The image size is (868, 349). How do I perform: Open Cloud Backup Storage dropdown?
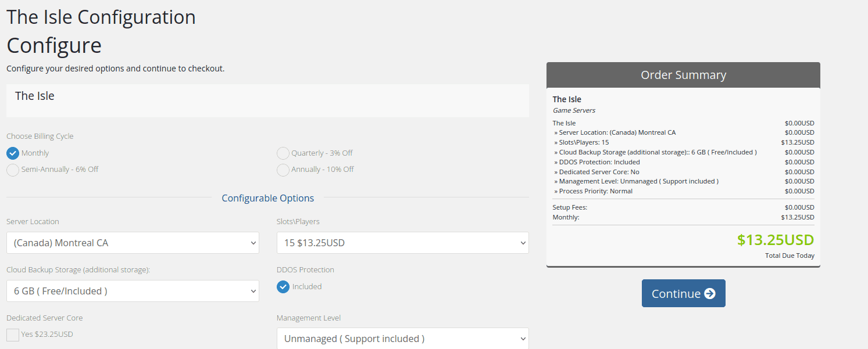(x=133, y=291)
